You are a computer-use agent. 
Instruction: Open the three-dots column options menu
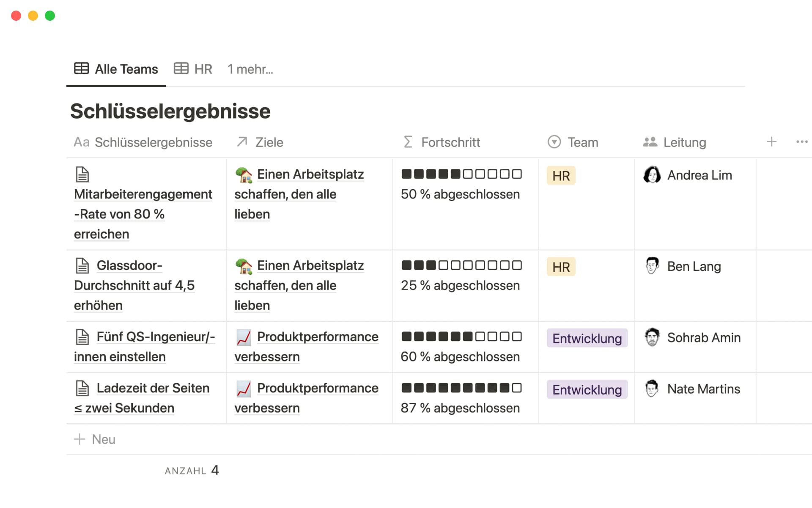coord(801,142)
